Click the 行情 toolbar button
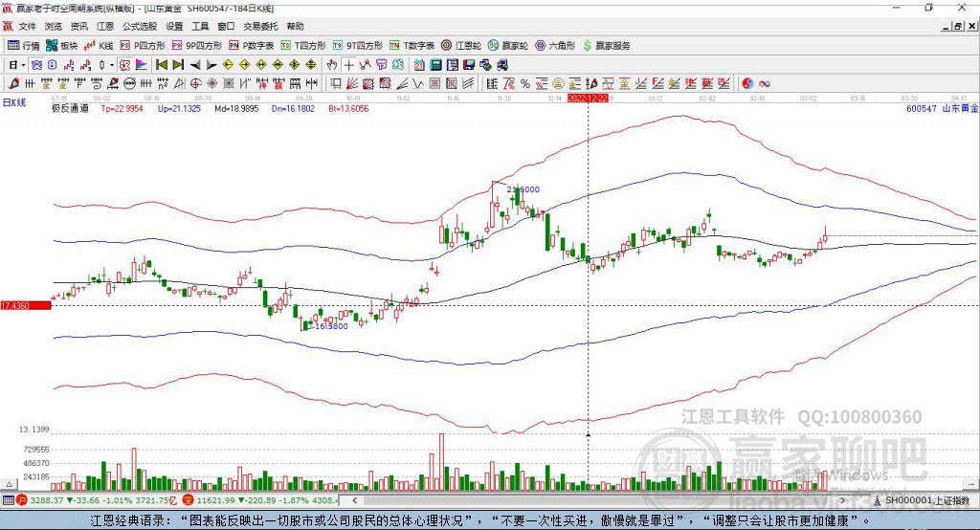Viewport: 980px width, 530px height. [x=24, y=46]
